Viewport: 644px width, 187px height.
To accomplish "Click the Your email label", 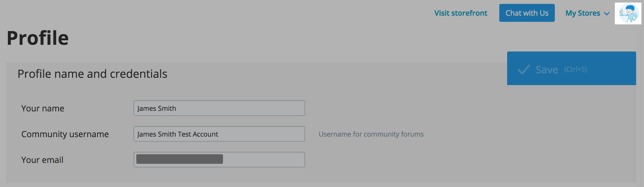I will (42, 160).
